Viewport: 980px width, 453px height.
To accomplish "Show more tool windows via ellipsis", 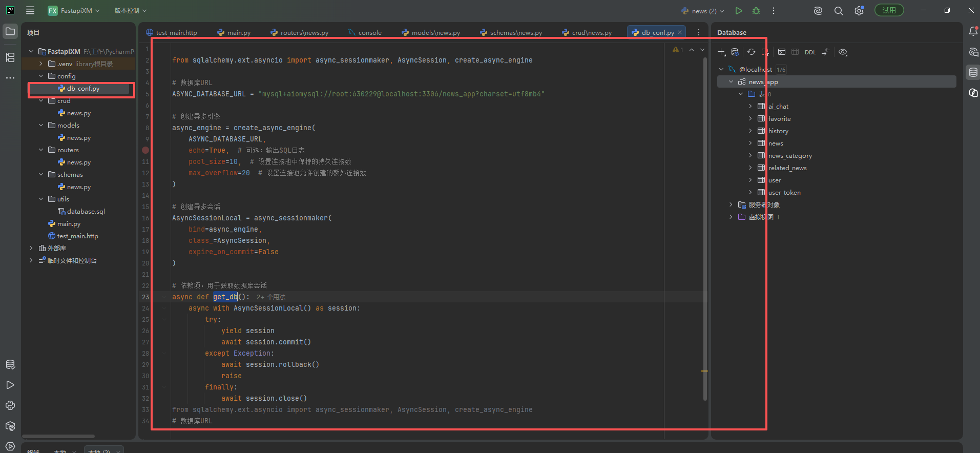I will tap(10, 78).
